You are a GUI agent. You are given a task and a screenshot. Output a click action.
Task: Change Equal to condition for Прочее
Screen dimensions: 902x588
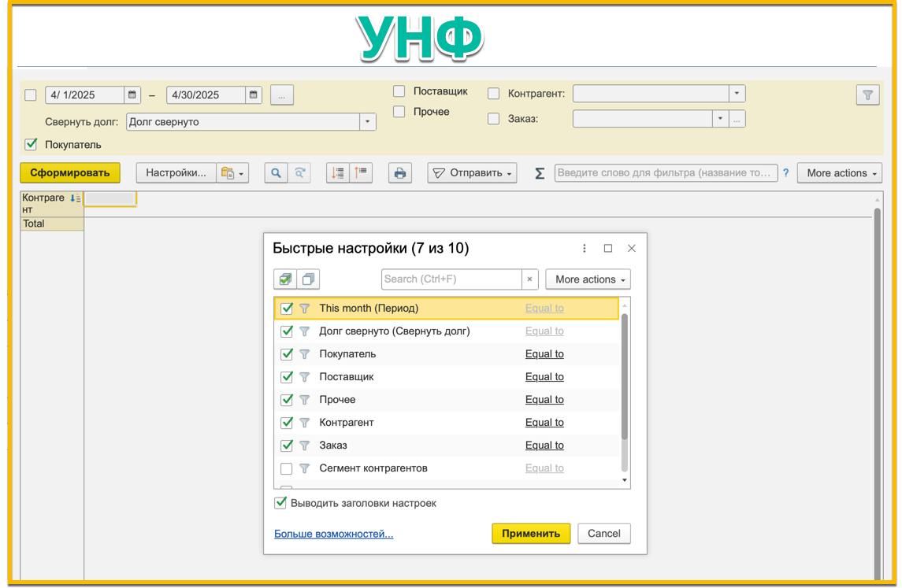544,400
